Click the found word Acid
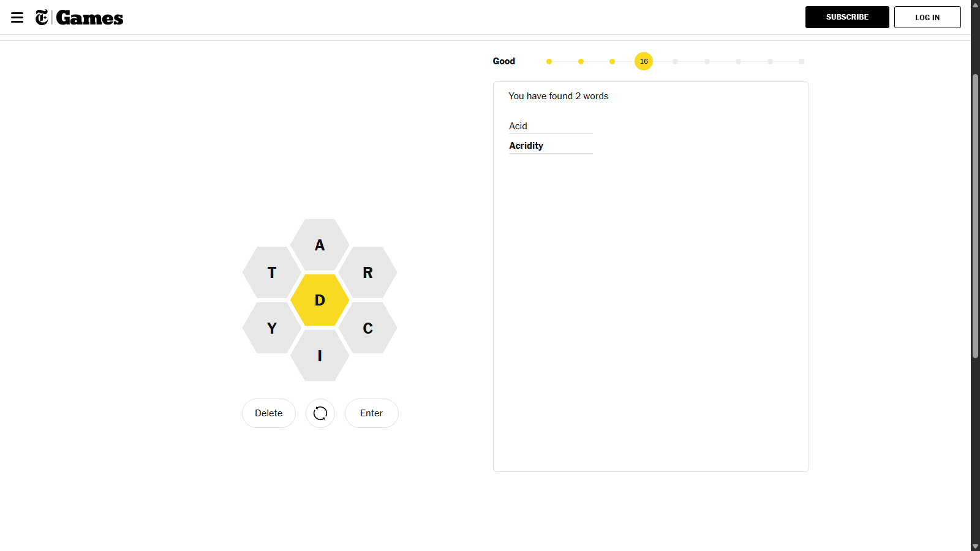 click(518, 126)
